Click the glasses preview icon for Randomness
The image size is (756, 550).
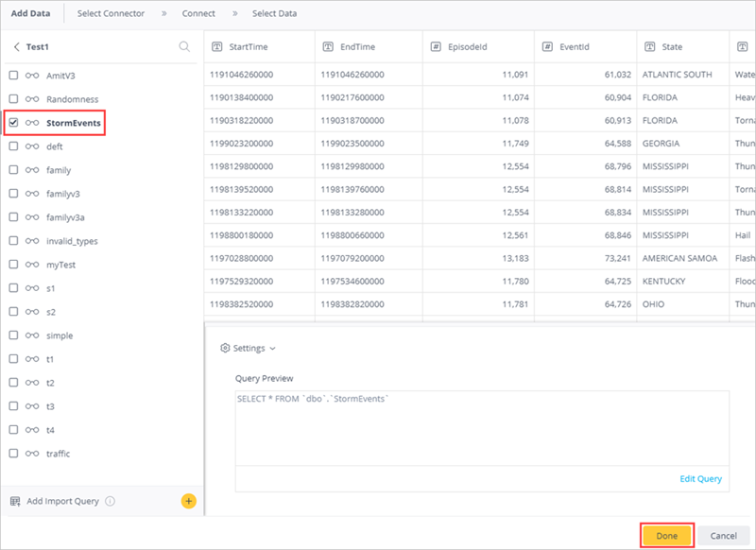[32, 99]
